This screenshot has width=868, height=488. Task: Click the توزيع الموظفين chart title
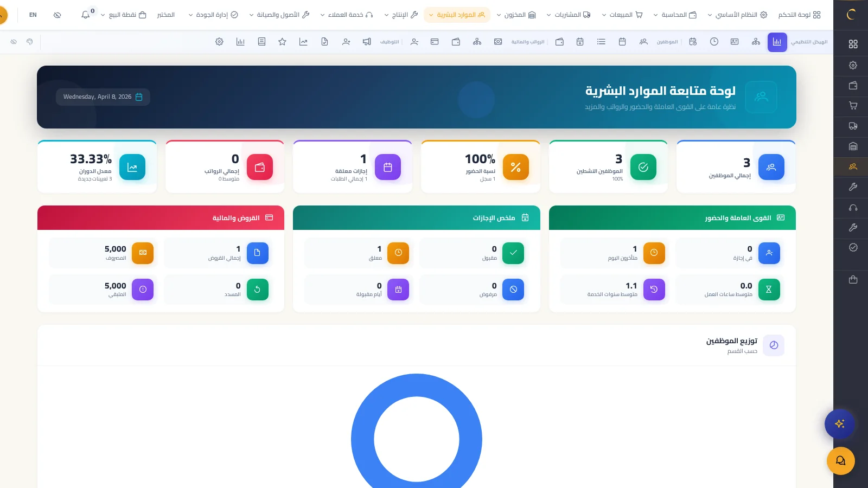732,341
